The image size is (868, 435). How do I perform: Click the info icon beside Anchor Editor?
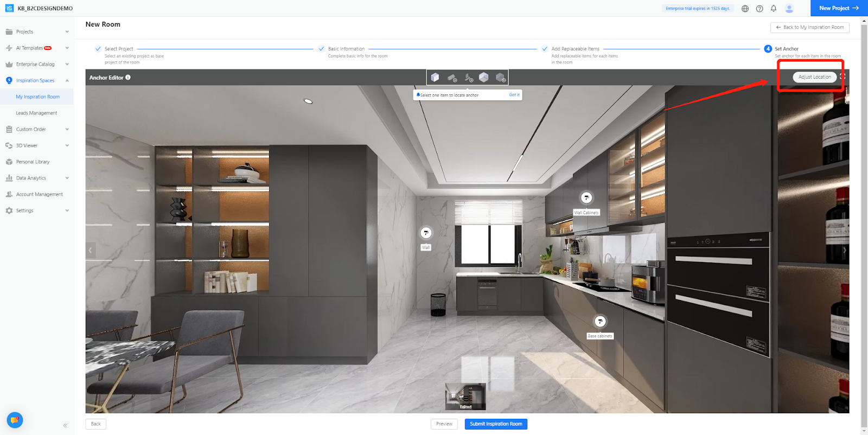pos(128,78)
